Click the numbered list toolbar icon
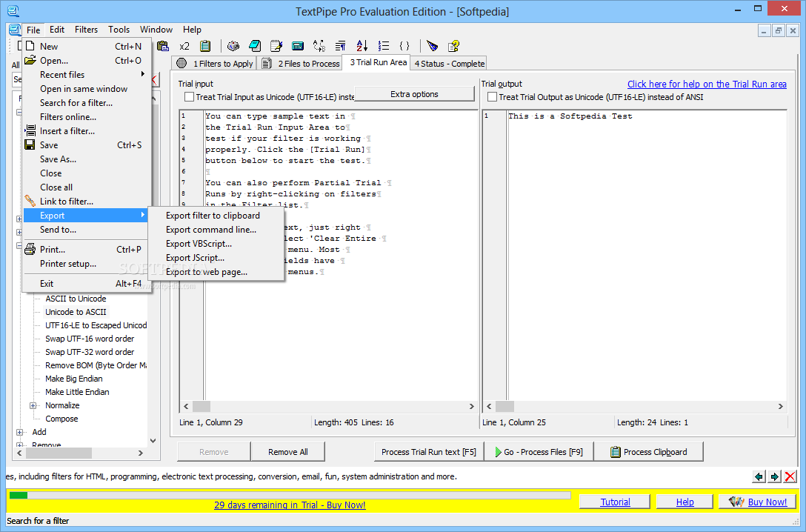The height and width of the screenshot is (532, 806). [x=384, y=46]
